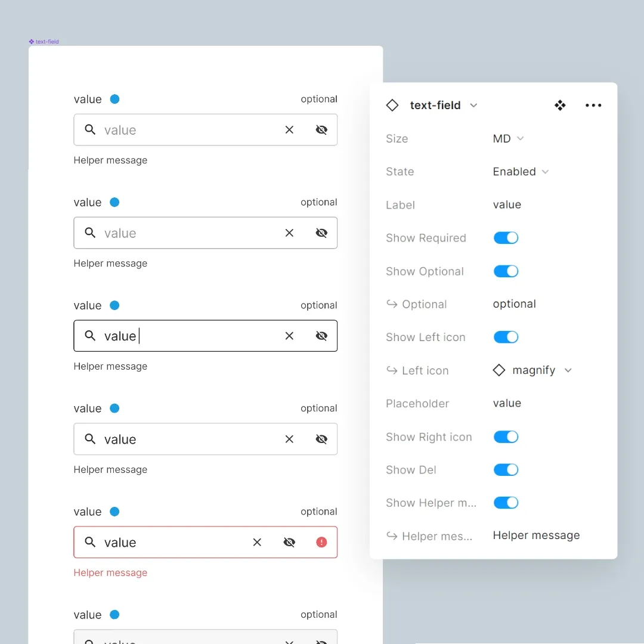Click the search icon in the red error field
The height and width of the screenshot is (644, 644).
click(90, 541)
